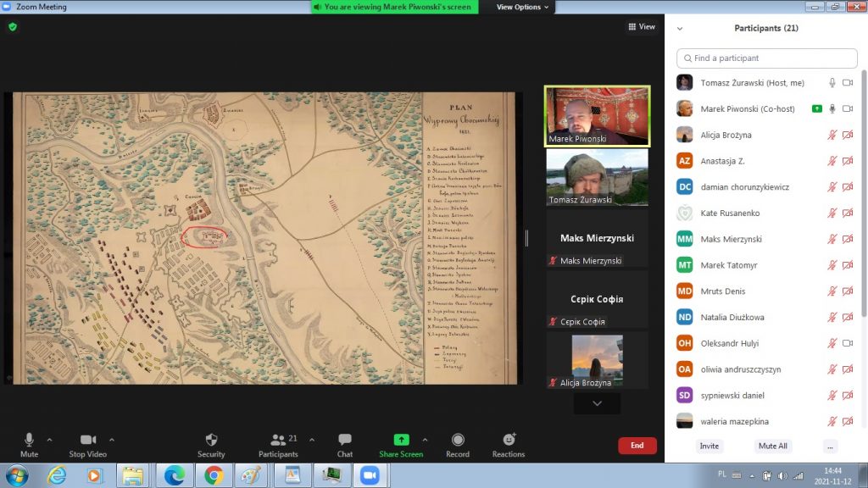The image size is (868, 488).
Task: Open the View layout menu
Action: tap(642, 27)
